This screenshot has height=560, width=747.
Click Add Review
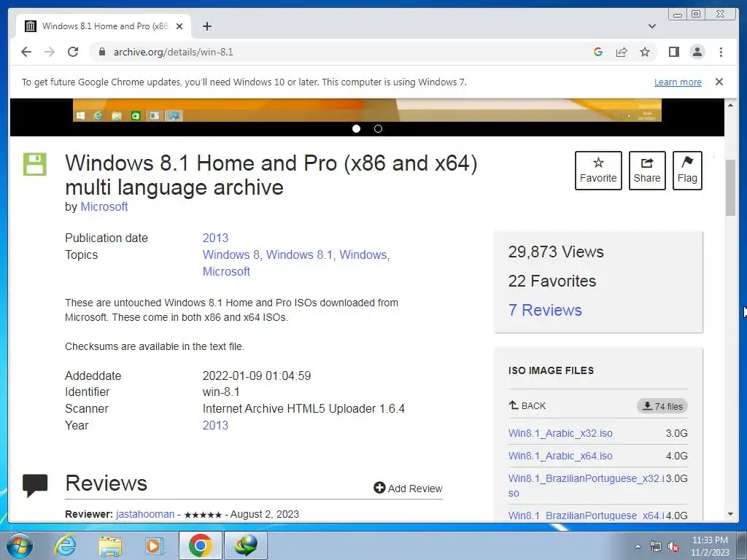pos(409,488)
